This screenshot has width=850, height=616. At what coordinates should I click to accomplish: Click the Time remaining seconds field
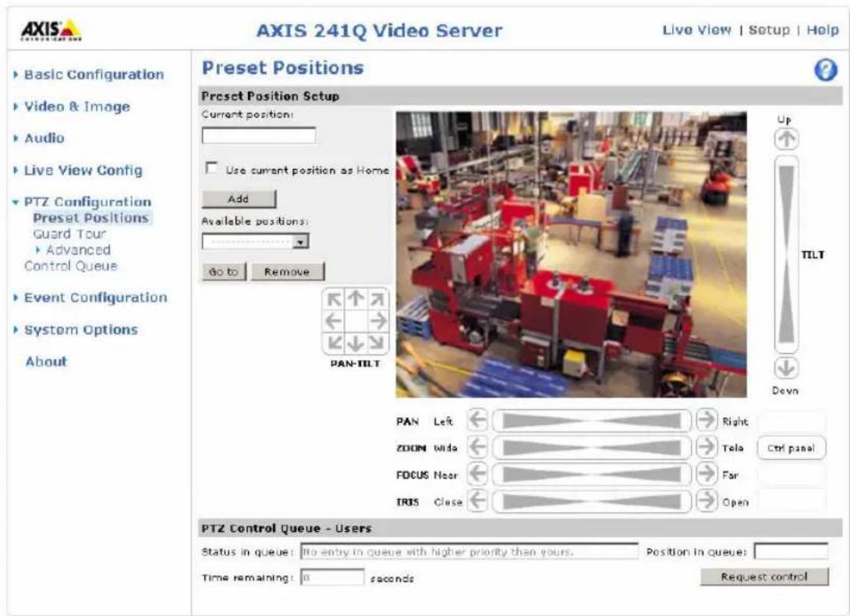(x=332, y=578)
